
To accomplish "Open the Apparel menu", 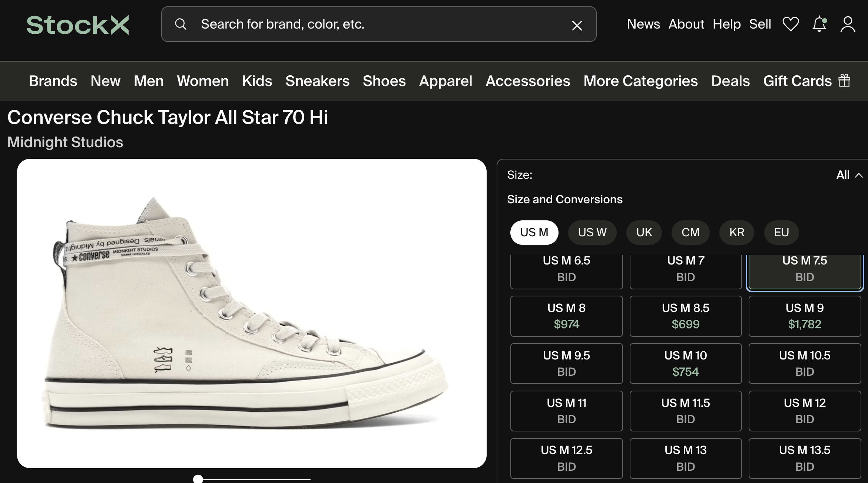I will click(x=445, y=81).
